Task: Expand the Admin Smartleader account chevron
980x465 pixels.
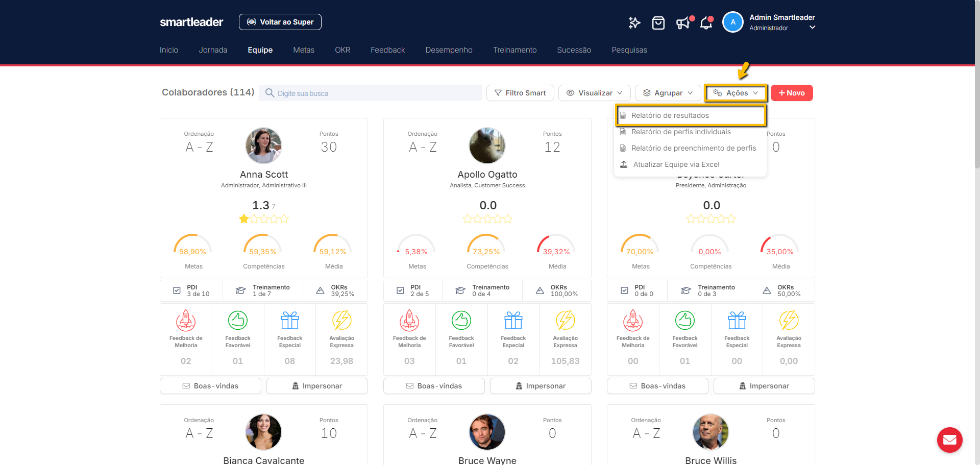Action: coord(812,28)
